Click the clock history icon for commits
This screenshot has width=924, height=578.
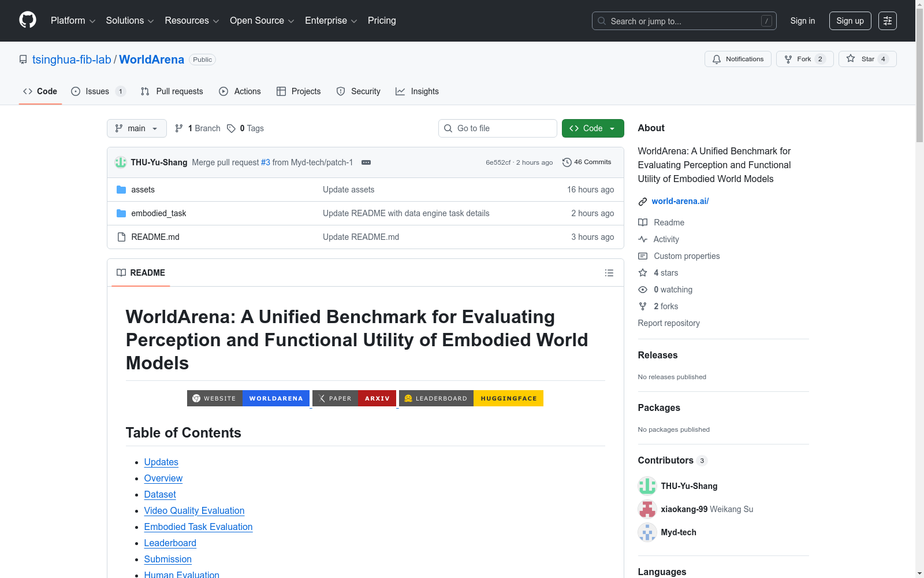point(567,162)
